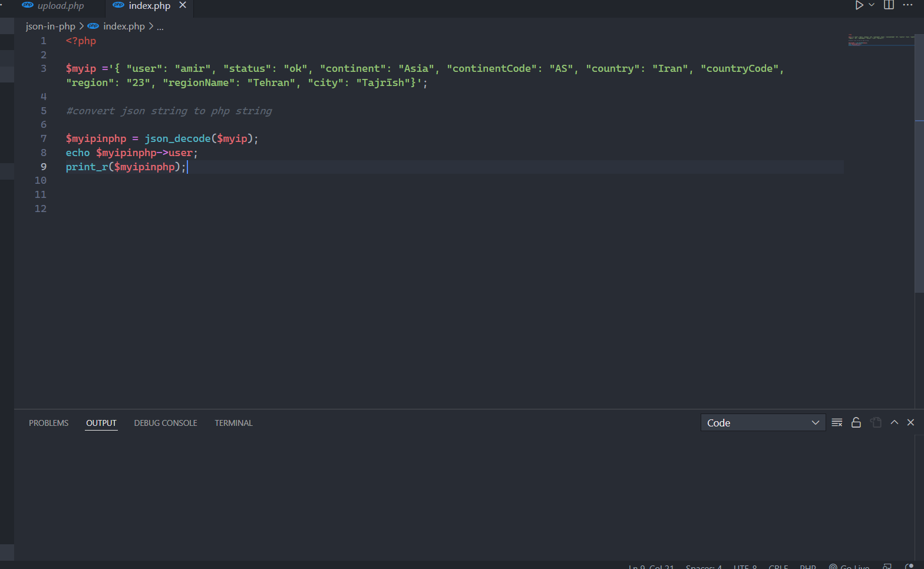Click line number 7 in gutter
This screenshot has height=569, width=924.
pyautogui.click(x=44, y=138)
